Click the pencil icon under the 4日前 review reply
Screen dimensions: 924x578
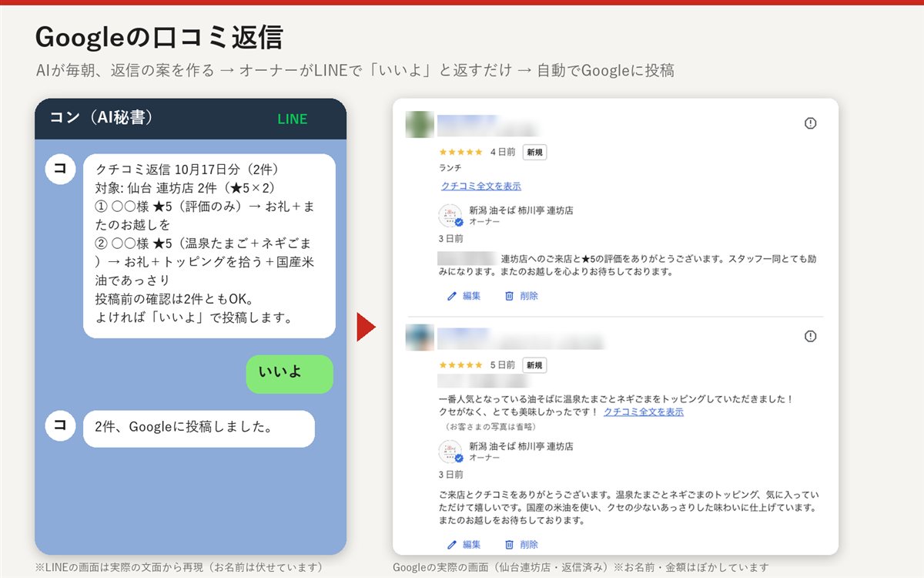(x=452, y=296)
